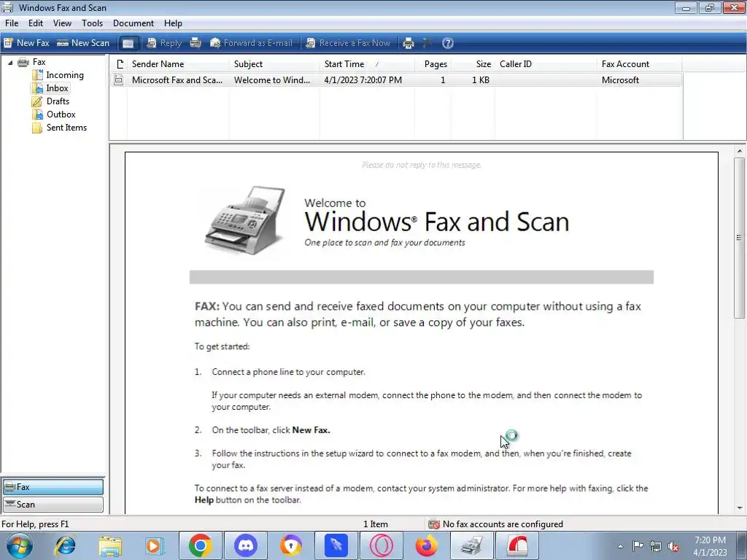
Task: Sort by Caller ID column header
Action: tap(546, 64)
